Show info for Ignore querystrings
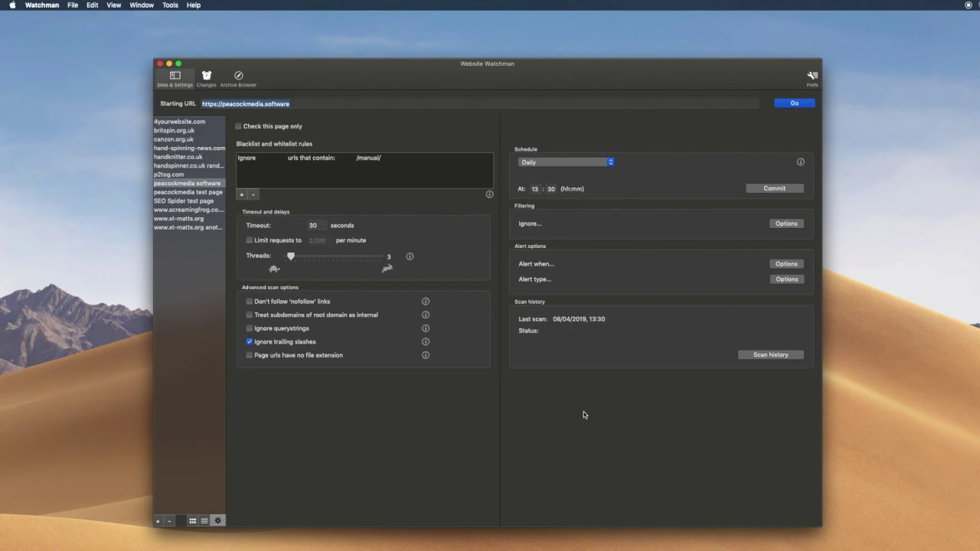This screenshot has width=980, height=551. coord(426,328)
